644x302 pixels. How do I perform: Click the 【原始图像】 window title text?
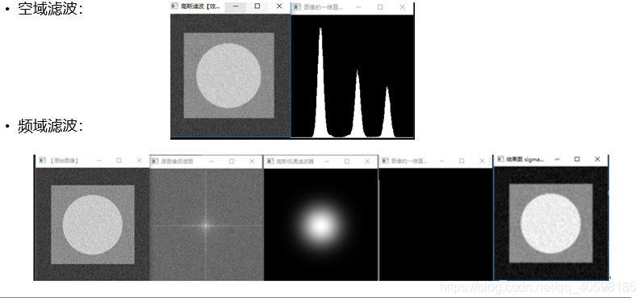click(x=64, y=161)
